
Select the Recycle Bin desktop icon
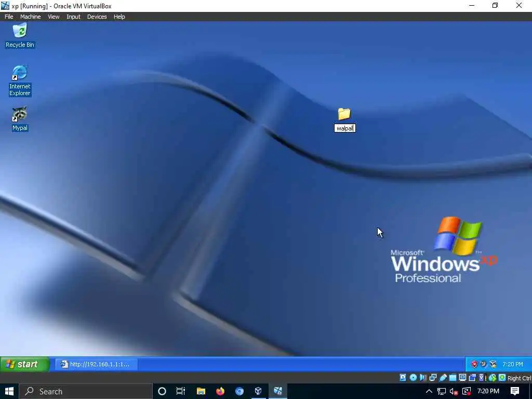20,36
